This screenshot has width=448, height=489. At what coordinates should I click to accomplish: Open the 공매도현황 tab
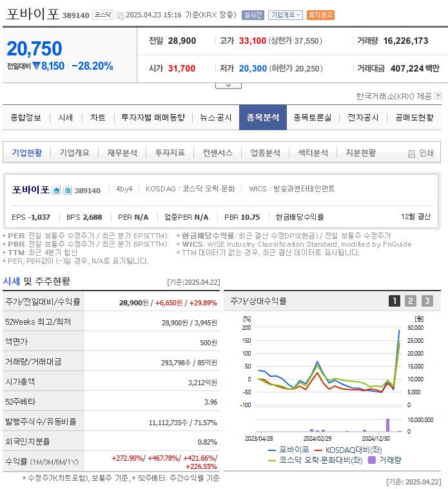coord(414,117)
